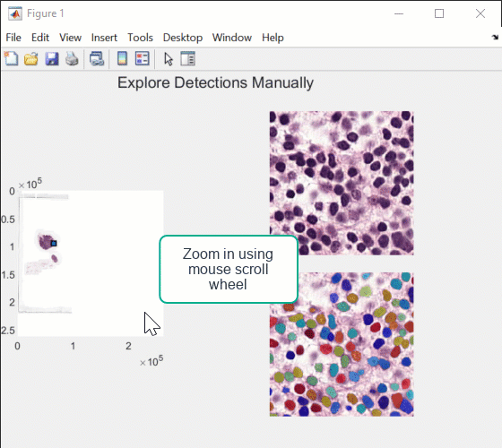This screenshot has width=502, height=448.
Task: Click the blue region marker on the slide overview
Action: pos(54,244)
